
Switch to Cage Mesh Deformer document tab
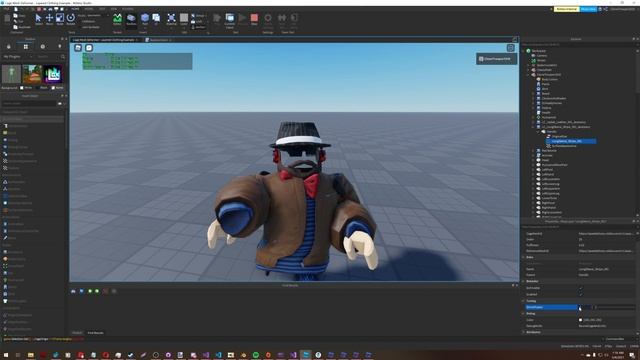pyautogui.click(x=105, y=40)
